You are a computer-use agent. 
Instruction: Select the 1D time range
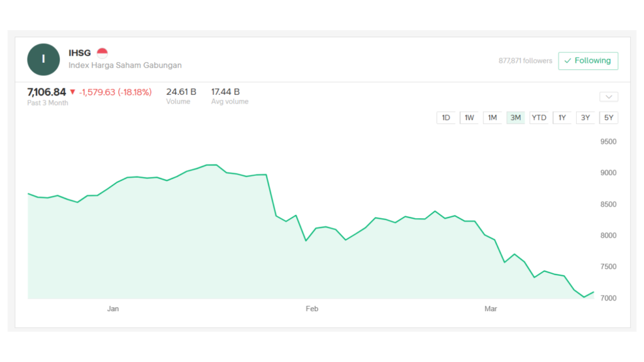(x=446, y=118)
